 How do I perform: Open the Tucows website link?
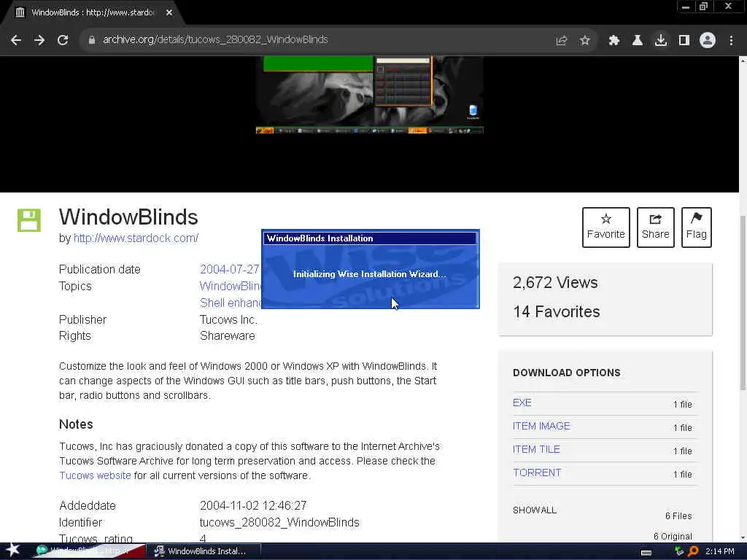pos(95,475)
